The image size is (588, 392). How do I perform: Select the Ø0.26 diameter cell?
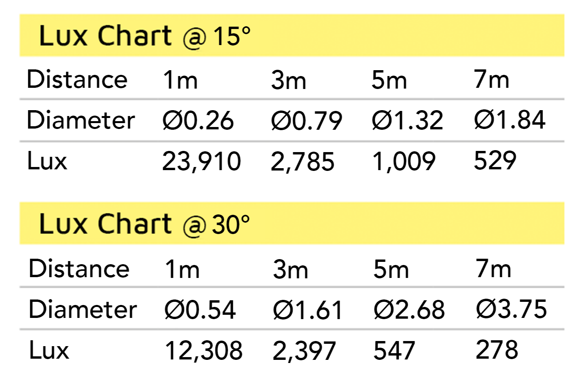click(198, 120)
